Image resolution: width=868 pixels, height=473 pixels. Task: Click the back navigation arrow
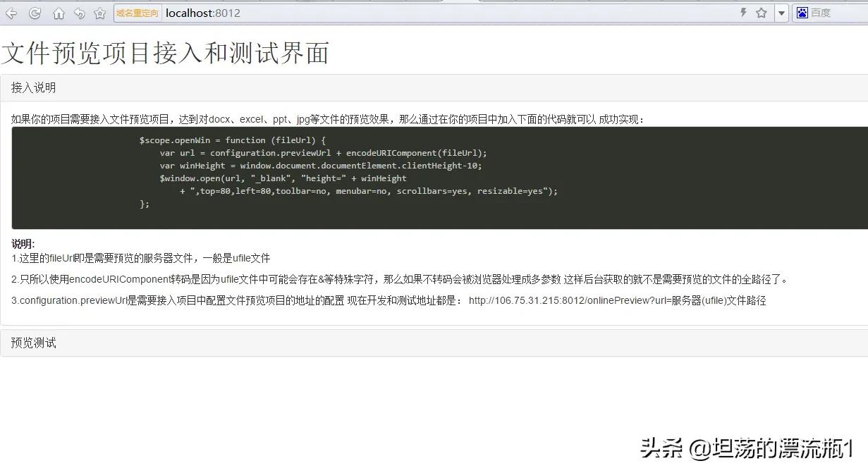10,13
